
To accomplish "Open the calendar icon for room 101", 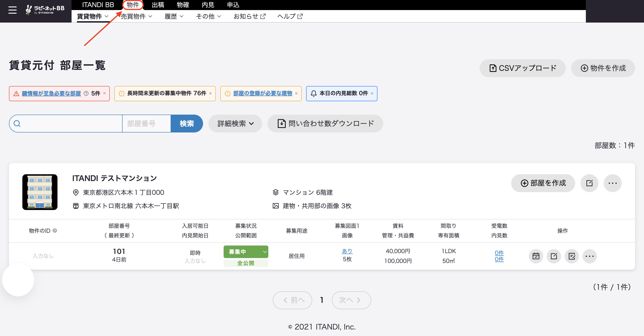I will 536,256.
